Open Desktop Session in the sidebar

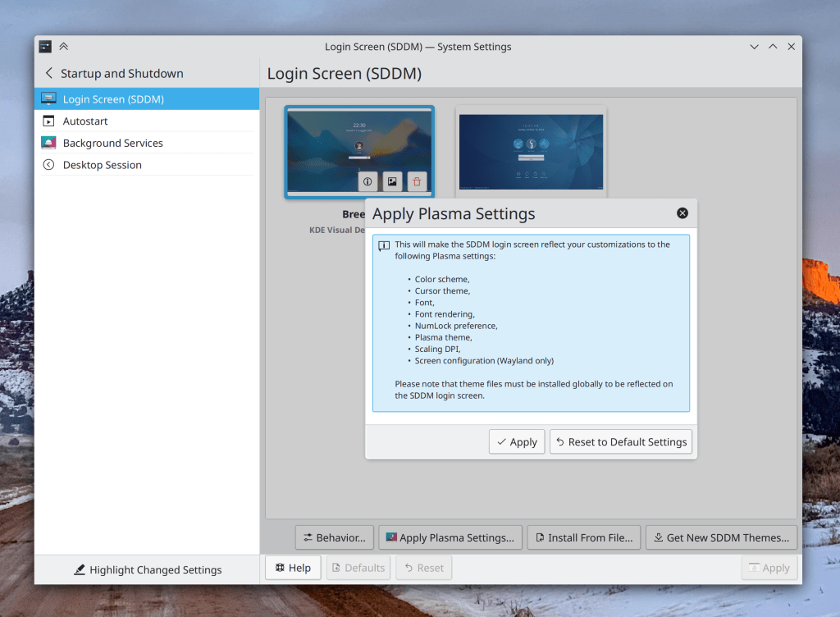pyautogui.click(x=102, y=165)
